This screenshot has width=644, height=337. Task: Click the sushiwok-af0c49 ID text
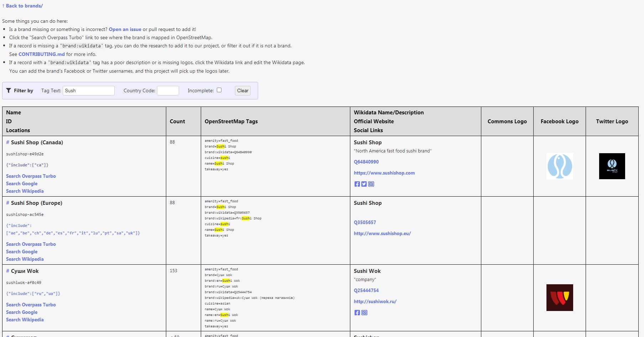point(23,282)
